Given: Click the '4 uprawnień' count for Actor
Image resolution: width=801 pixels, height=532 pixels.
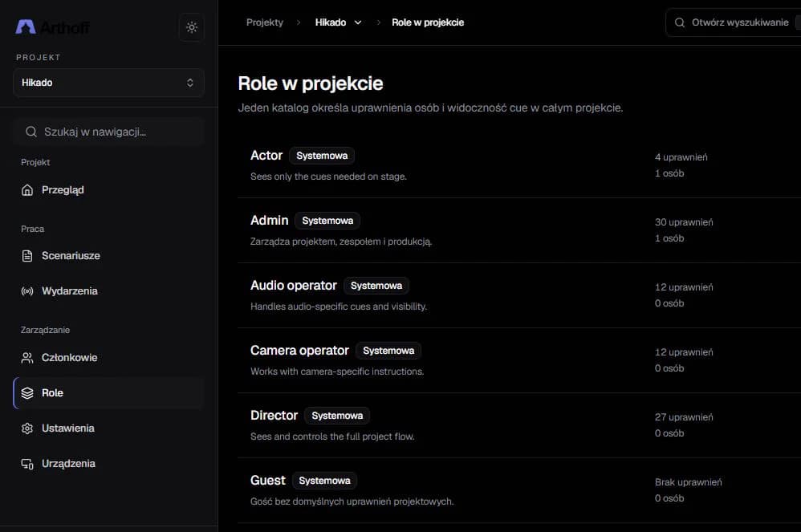Looking at the screenshot, I should pyautogui.click(x=681, y=157).
